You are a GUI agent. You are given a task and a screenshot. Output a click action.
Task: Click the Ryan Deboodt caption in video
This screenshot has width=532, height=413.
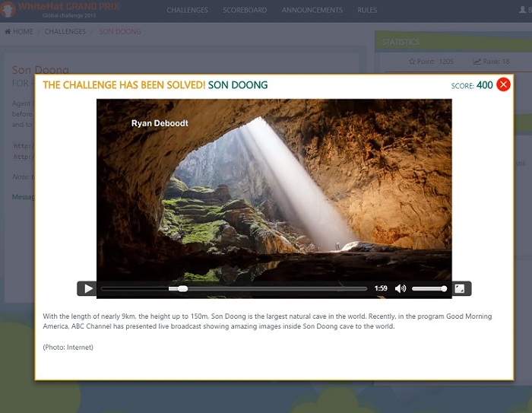click(x=160, y=123)
